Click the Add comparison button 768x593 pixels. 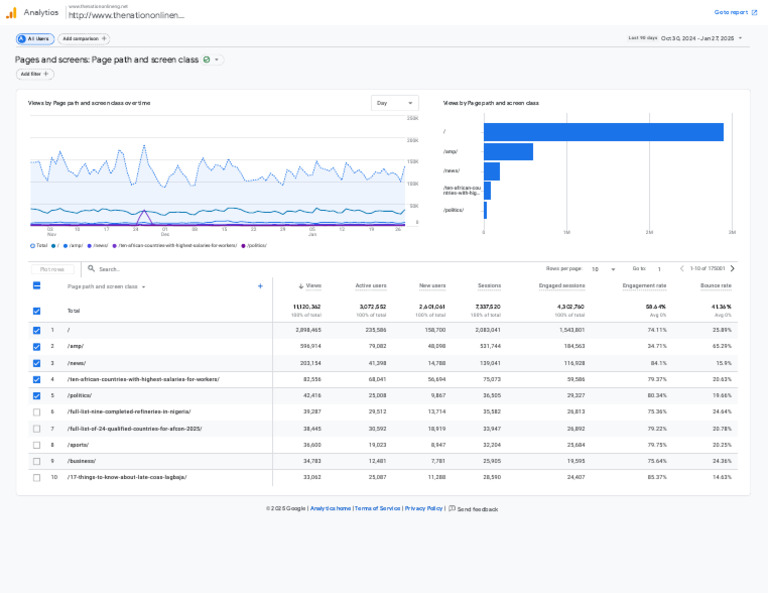[x=84, y=39]
